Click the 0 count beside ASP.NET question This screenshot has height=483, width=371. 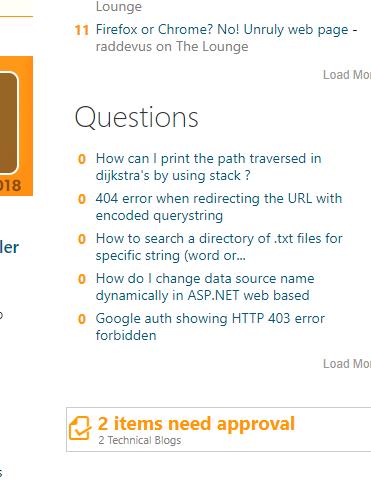tap(82, 279)
